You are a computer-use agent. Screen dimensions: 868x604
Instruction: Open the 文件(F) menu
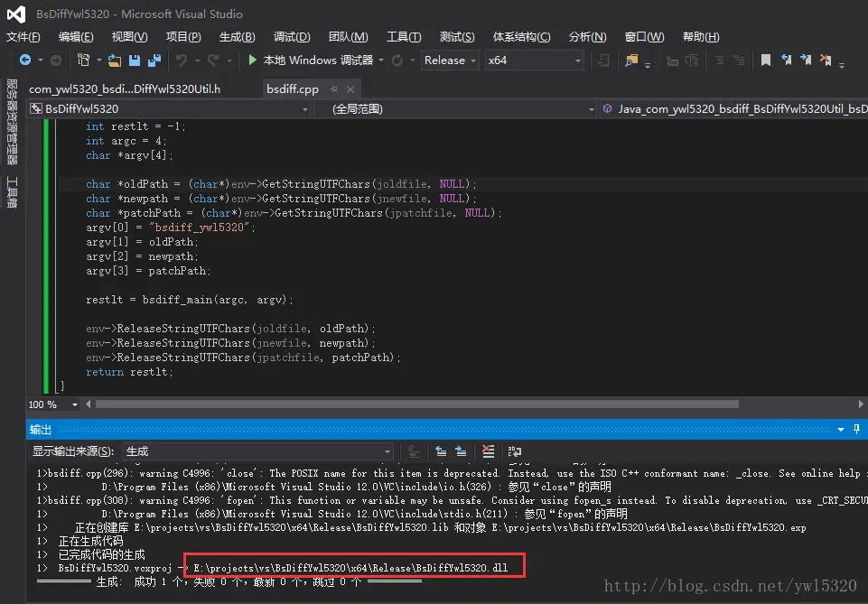pyautogui.click(x=23, y=37)
